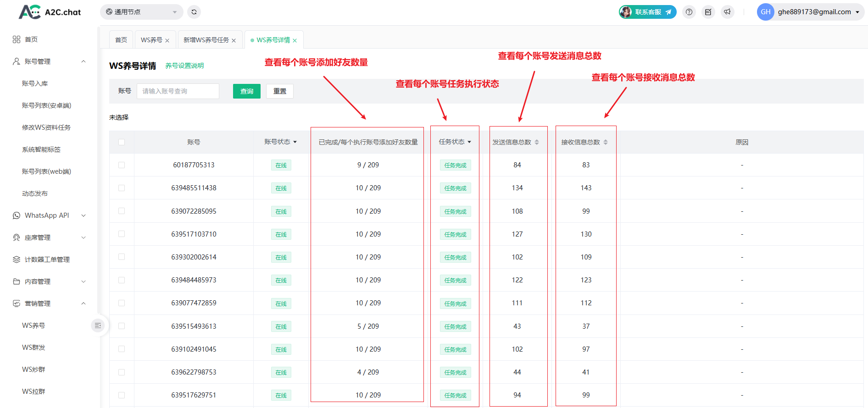Open the 养号设置说明 link
This screenshot has height=408, width=868.
[184, 66]
